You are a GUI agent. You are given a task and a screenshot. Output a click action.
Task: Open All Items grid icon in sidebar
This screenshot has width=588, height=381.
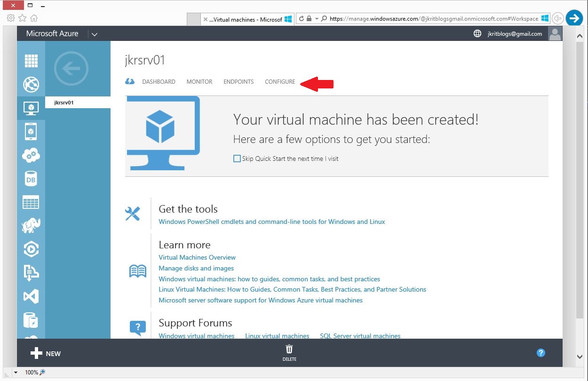[31, 61]
